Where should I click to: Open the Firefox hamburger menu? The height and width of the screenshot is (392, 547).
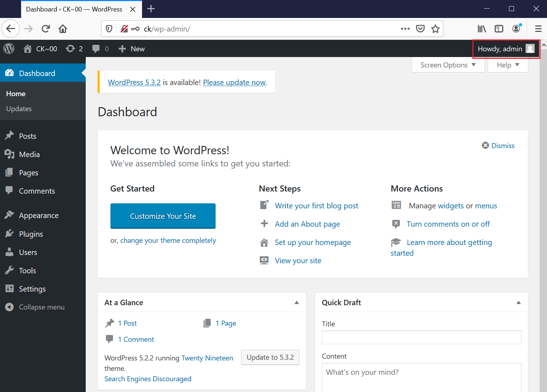click(538, 29)
